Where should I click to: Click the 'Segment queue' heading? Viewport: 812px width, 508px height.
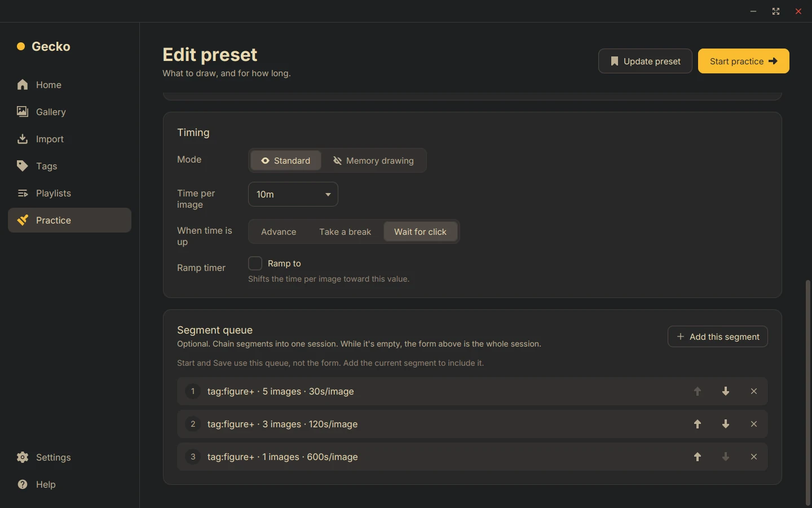tap(215, 330)
